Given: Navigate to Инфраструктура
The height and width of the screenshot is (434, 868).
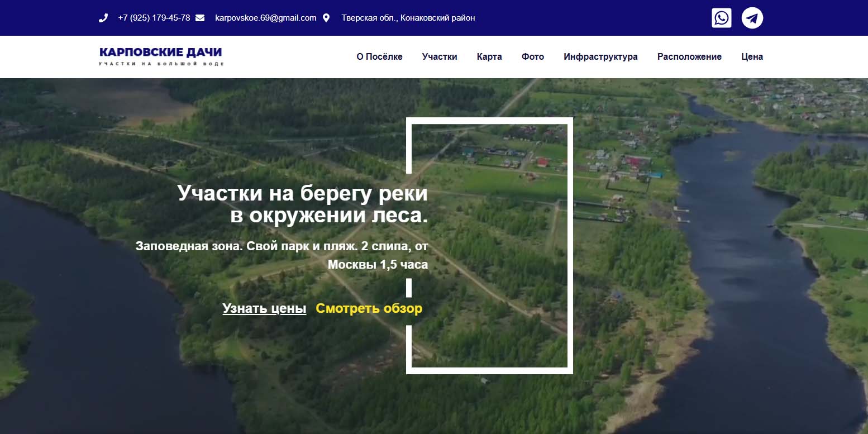Looking at the screenshot, I should click(600, 56).
